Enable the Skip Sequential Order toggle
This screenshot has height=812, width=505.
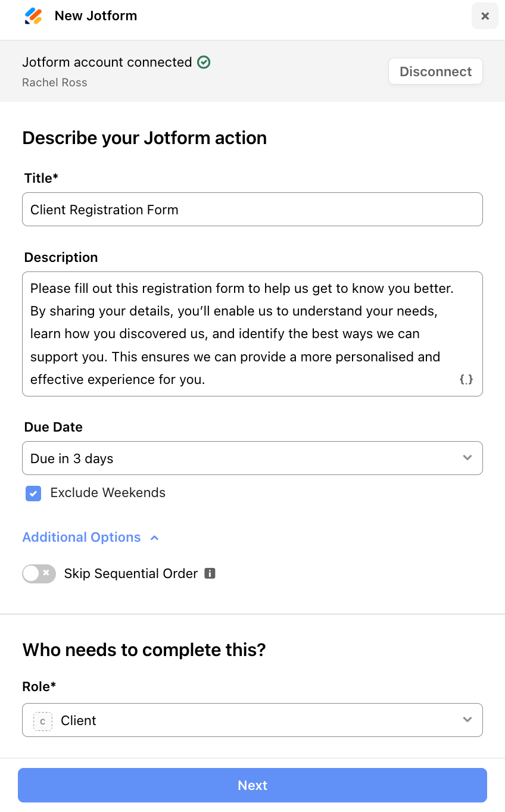[x=39, y=574]
